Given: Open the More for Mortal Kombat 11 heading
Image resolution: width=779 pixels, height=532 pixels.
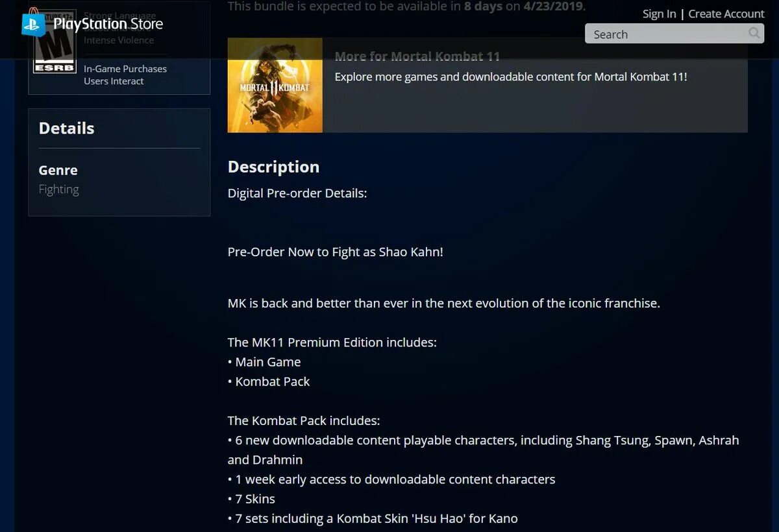Looking at the screenshot, I should click(x=417, y=56).
